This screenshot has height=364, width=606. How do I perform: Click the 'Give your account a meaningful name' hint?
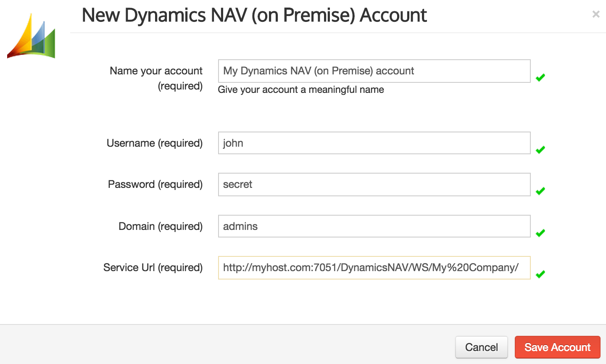point(301,90)
